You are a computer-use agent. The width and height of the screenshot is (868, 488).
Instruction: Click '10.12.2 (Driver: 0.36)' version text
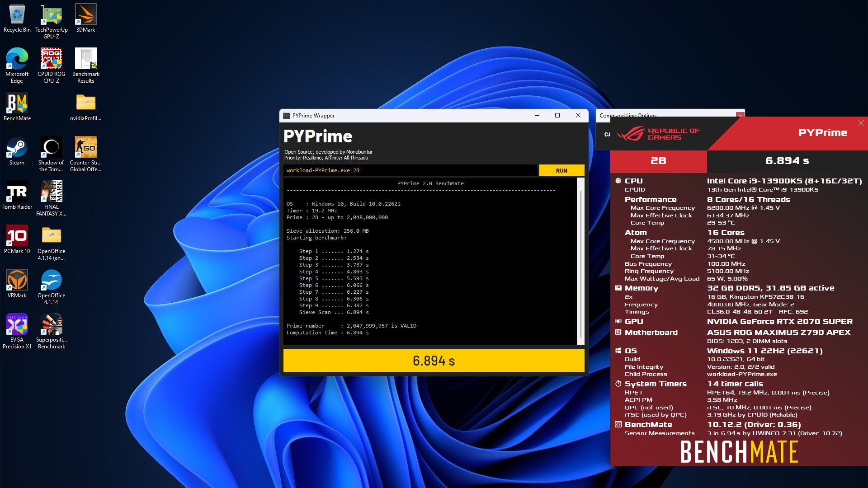pyautogui.click(x=754, y=424)
